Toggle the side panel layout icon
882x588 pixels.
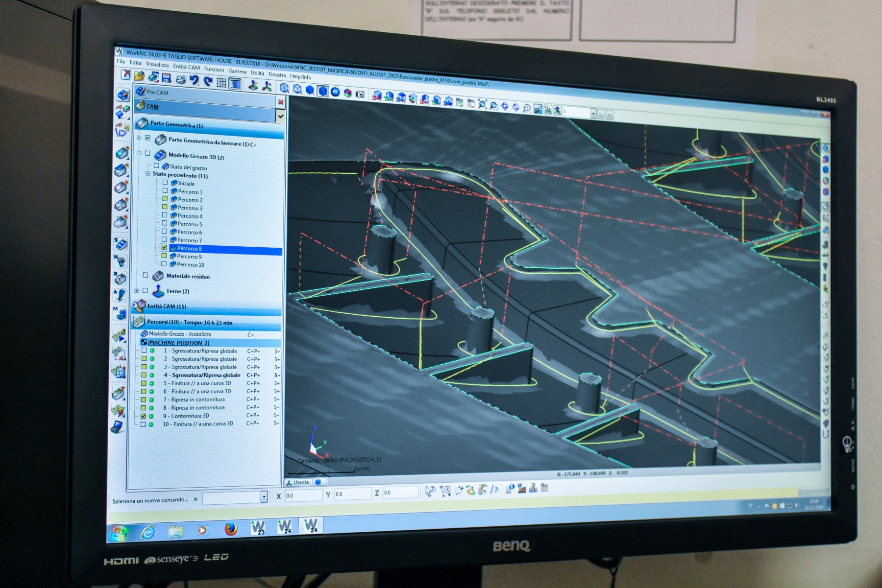235,84
